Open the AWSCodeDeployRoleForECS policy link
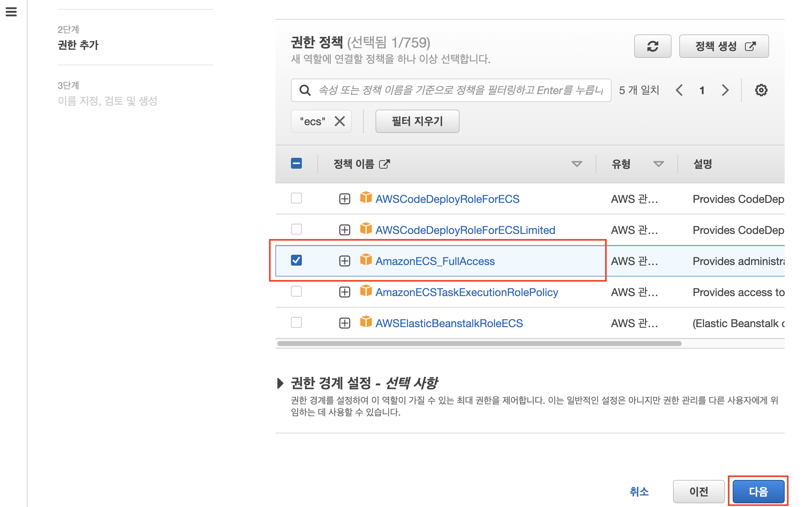 click(447, 199)
